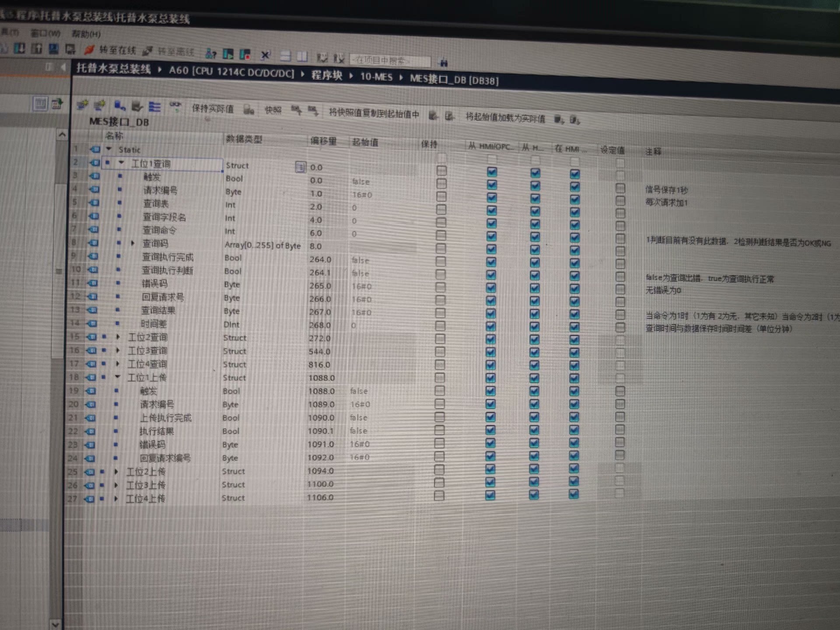Click 程序块 in the breadcrumb path
Viewport: 840px width, 630px height.
click(x=326, y=75)
